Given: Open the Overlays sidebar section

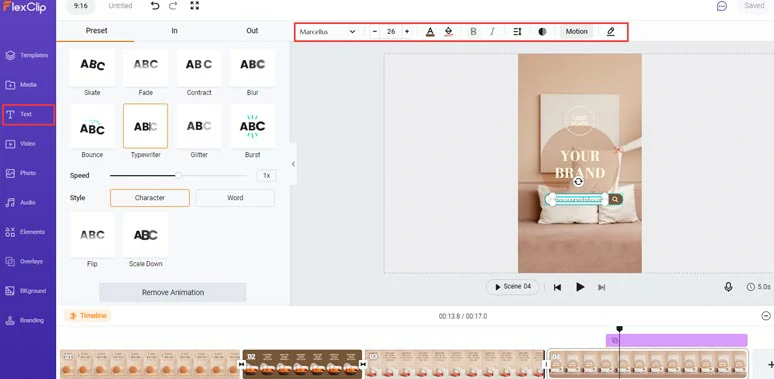Looking at the screenshot, I should 25,262.
